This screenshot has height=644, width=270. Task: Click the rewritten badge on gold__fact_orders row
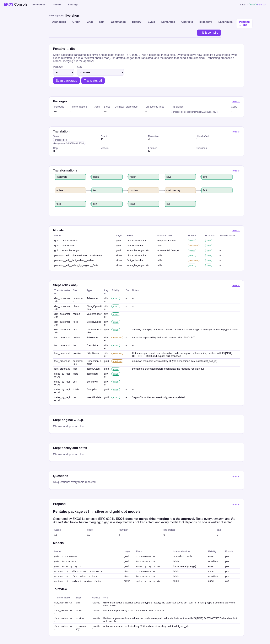tap(194, 245)
